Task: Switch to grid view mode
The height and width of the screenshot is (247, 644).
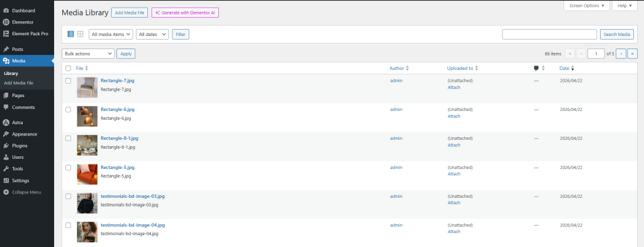Action: 80,34
